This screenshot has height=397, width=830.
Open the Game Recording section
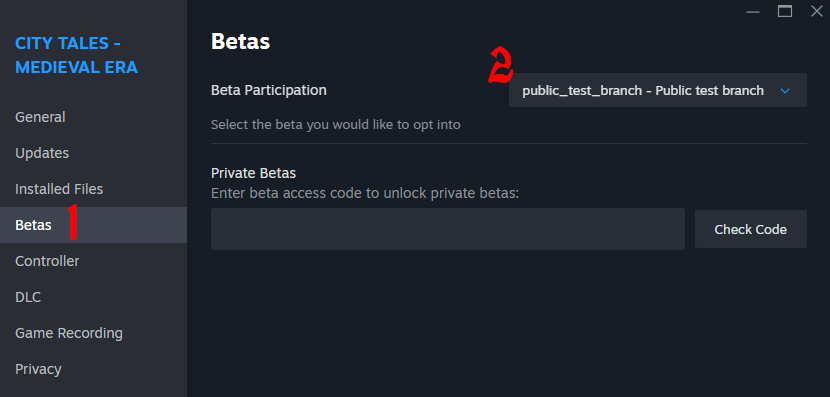coord(93,333)
